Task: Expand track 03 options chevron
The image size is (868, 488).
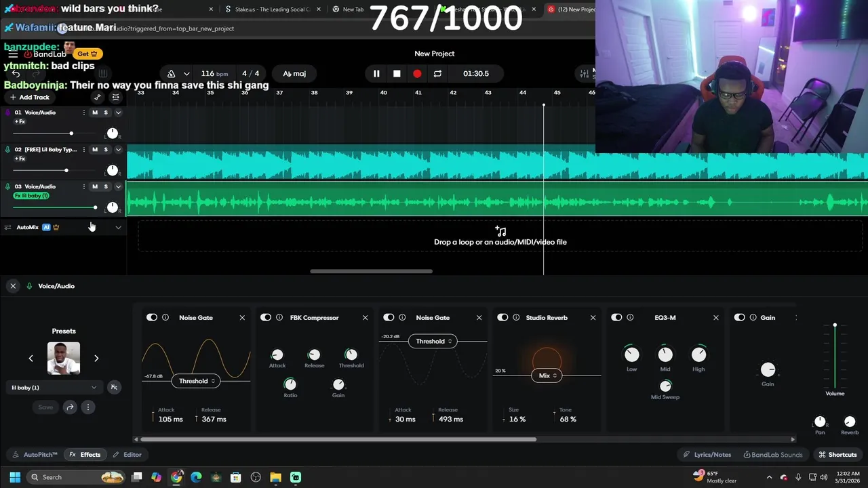Action: click(118, 186)
